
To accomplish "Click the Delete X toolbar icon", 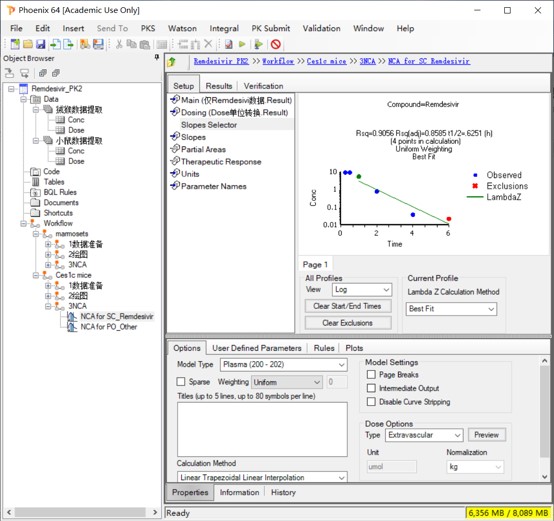I will 208,44.
